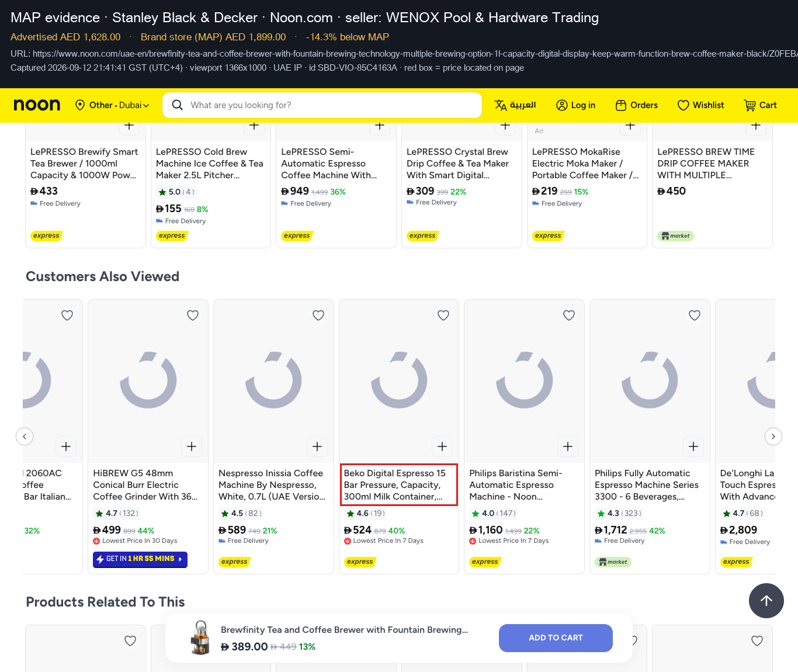Go to the noon home logo
The image size is (798, 672).
[x=37, y=105]
